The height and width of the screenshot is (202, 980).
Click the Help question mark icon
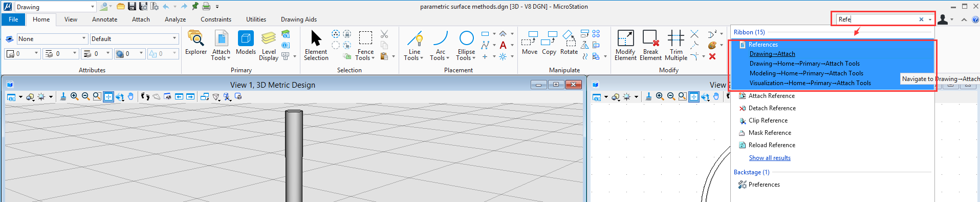(975, 19)
